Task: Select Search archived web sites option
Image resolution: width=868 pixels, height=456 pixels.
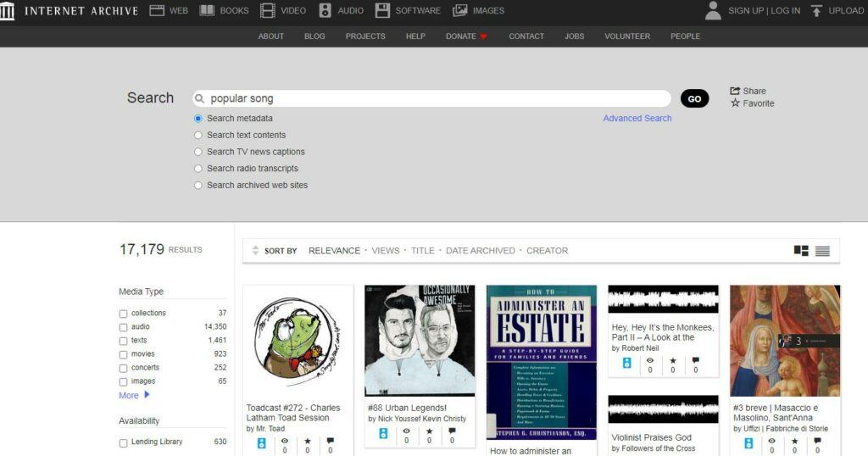Action: (x=198, y=186)
